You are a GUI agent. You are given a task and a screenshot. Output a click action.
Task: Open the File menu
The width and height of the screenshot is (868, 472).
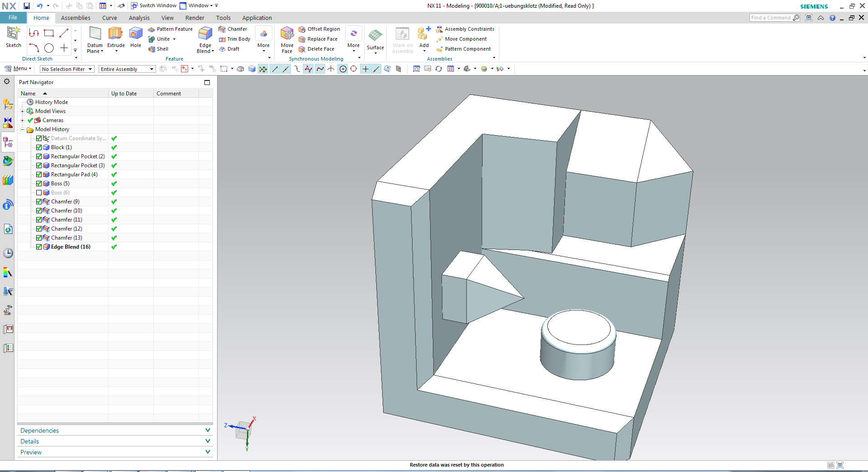pyautogui.click(x=13, y=18)
